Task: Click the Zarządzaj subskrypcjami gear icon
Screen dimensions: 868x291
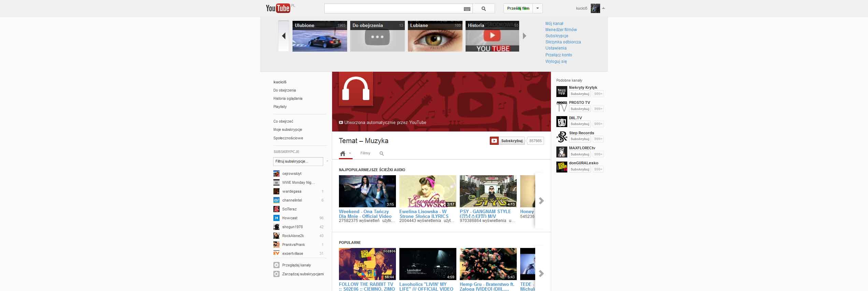Action: point(276,274)
